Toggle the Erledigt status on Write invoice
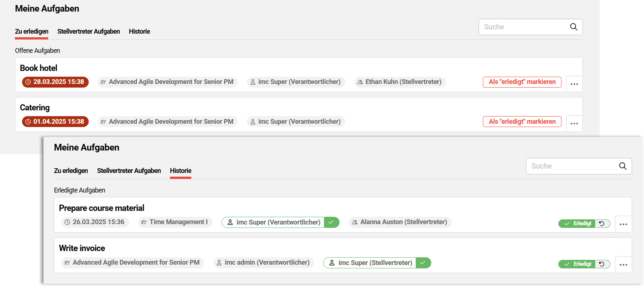 (x=576, y=264)
